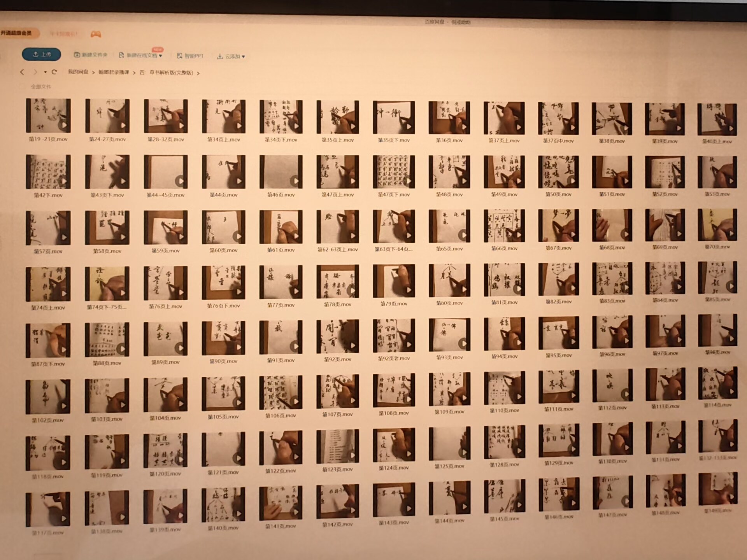Image resolution: width=747 pixels, height=560 pixels.
Task: Click the game controller icon
Action: coord(96,34)
